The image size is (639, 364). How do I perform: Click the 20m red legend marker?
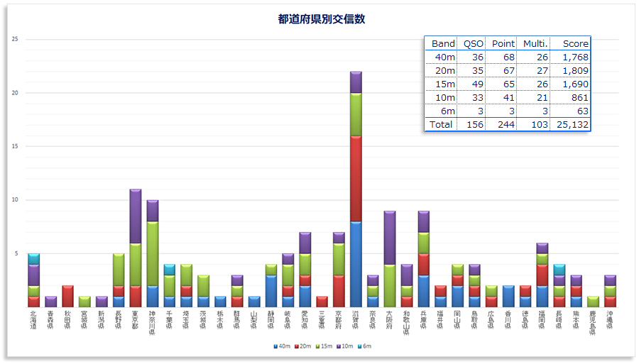(295, 346)
